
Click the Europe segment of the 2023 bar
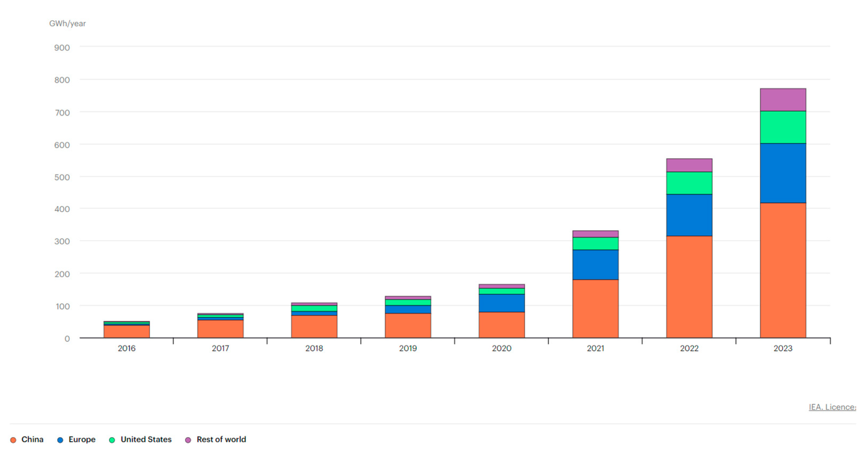[x=783, y=173]
